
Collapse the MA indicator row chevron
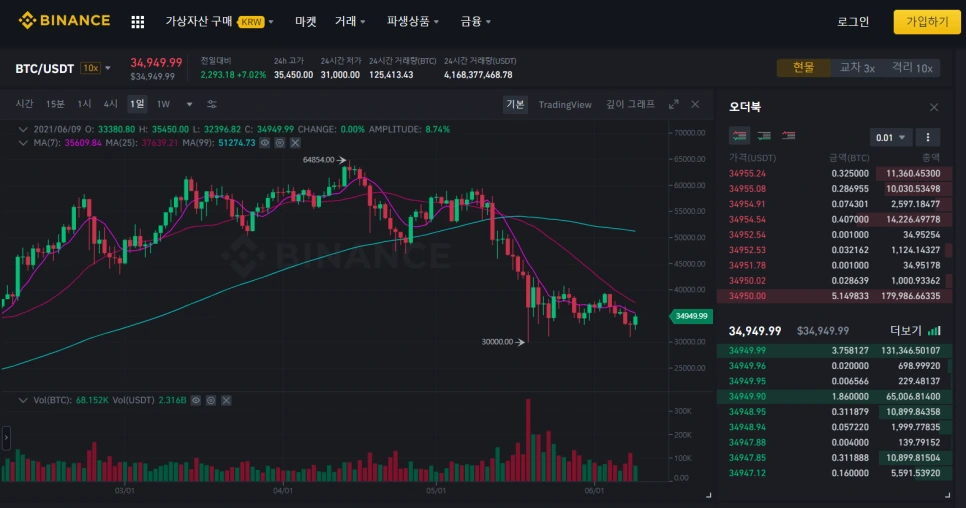23,143
